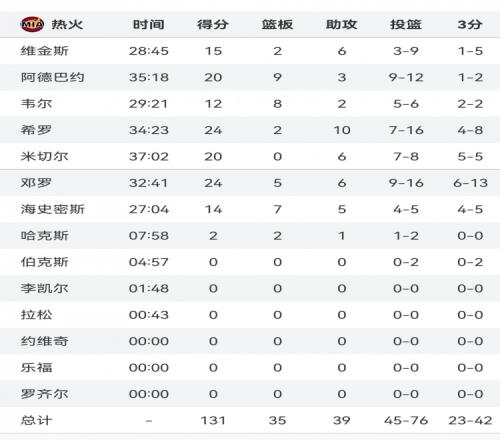Image resolution: width=500 pixels, height=440 pixels.
Task: Click the 助攻 column header
Action: [342, 24]
